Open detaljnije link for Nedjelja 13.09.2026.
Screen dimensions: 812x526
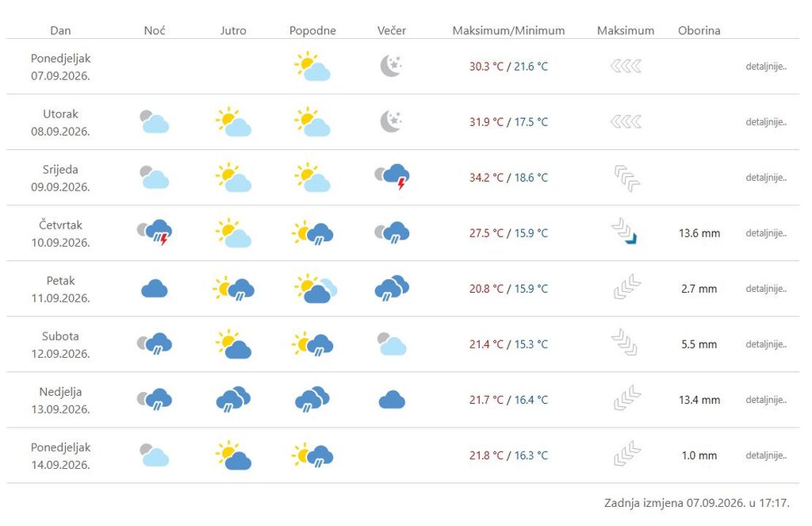point(766,400)
